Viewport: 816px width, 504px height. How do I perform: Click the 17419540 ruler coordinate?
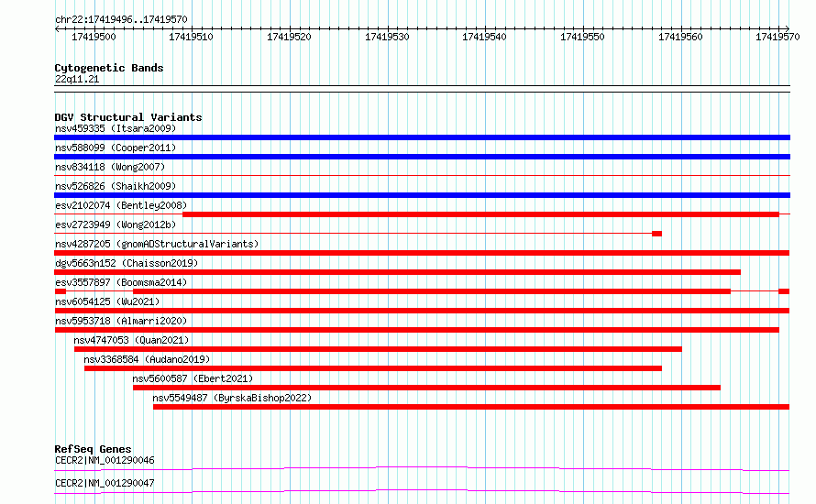tap(484, 37)
